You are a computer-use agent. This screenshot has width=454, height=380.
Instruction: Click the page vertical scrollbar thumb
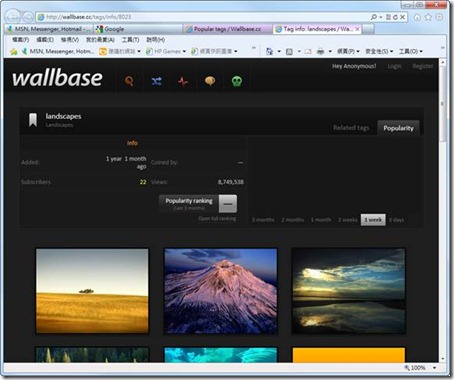click(x=442, y=105)
